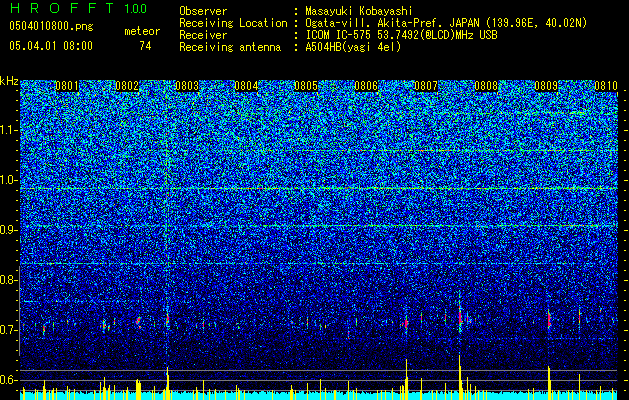629x400 pixels.
Task: Click the 1.1 kHz axis label
Action: (9, 130)
